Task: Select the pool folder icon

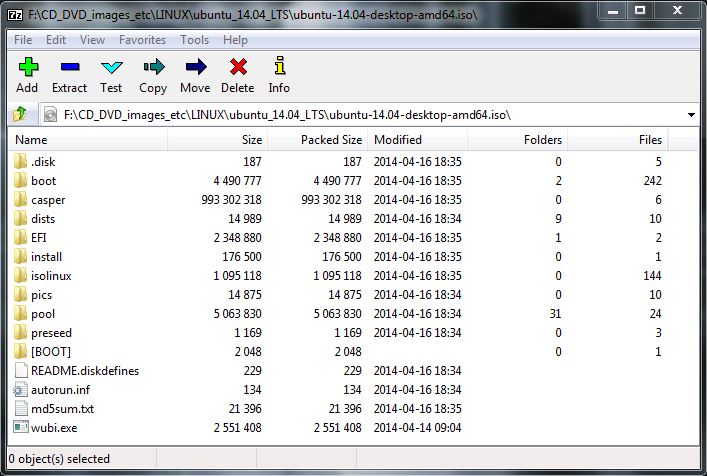Action: [20, 313]
